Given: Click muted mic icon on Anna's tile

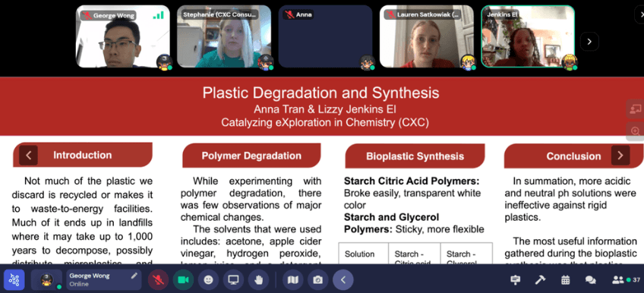Looking at the screenshot, I should 289,15.
